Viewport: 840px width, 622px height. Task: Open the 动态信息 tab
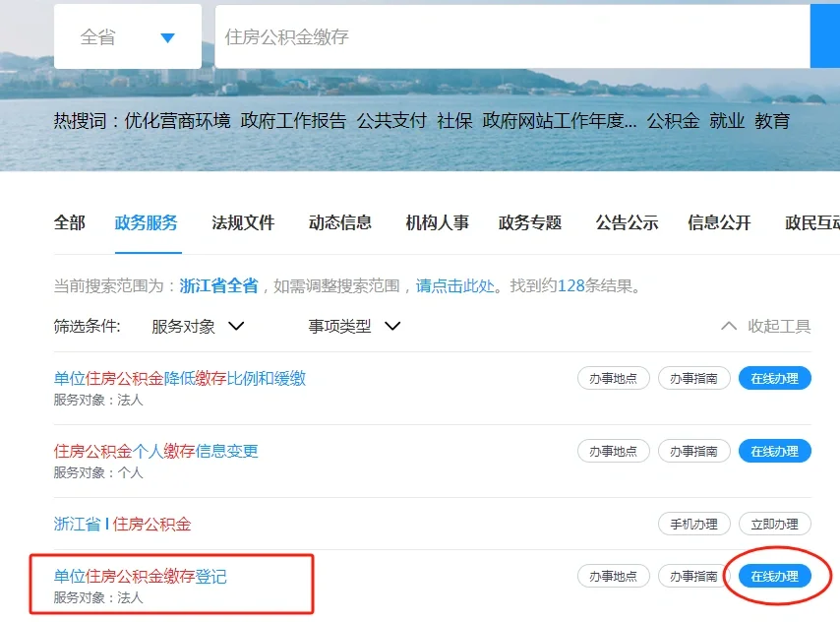340,223
